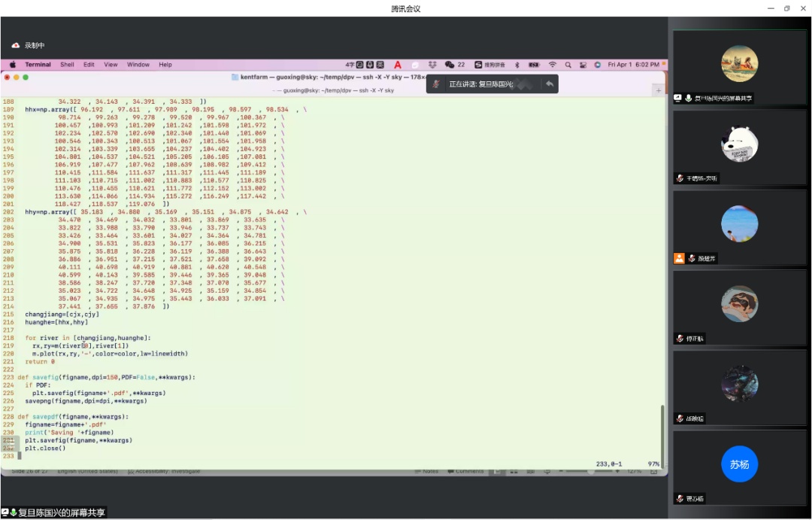The height and width of the screenshot is (520, 812).
Task: Open the WeChat icon in menu bar
Action: [450, 65]
